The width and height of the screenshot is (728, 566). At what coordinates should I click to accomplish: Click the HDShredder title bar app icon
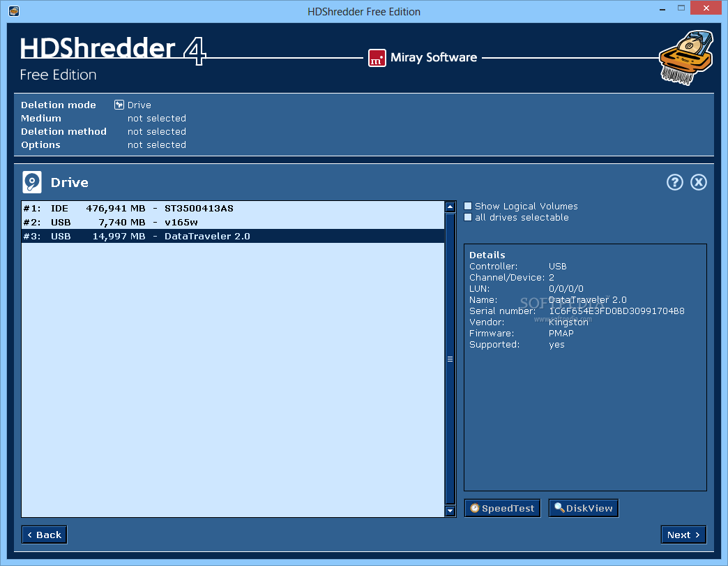click(14, 10)
